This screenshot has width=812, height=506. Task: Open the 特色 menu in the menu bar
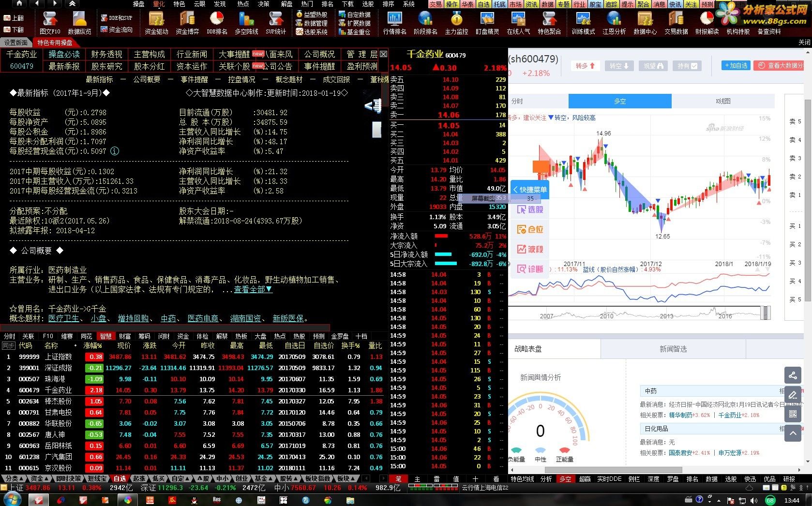(x=179, y=4)
